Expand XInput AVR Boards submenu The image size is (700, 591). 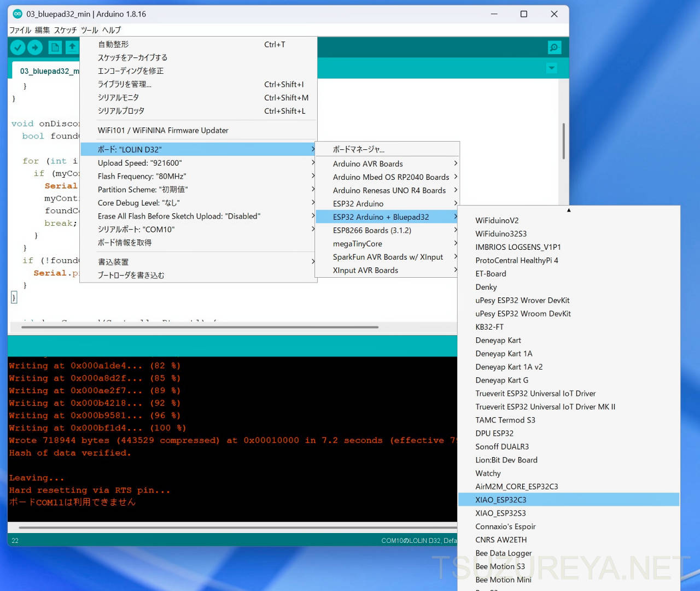click(387, 270)
